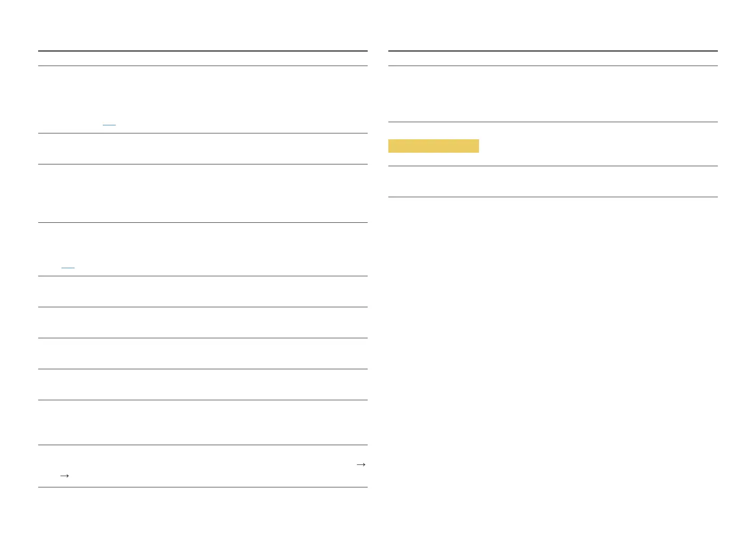The image size is (756, 535).
Task: Click the arrow at the right edge of the left table's last row
Action: [x=361, y=464]
